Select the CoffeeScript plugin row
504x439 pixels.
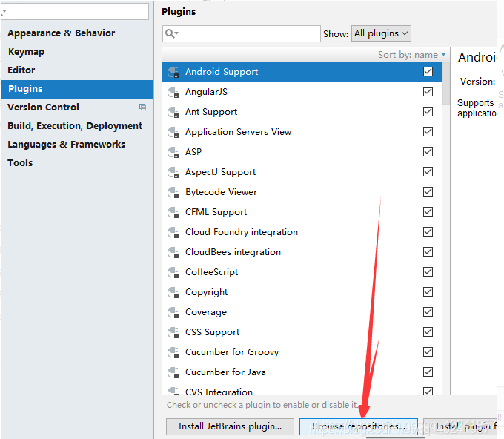(x=302, y=272)
